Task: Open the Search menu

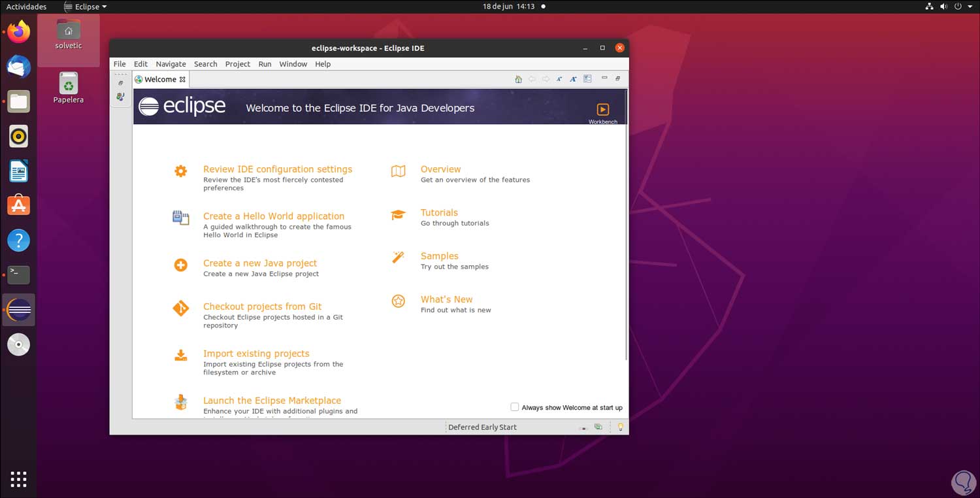Action: [205, 64]
